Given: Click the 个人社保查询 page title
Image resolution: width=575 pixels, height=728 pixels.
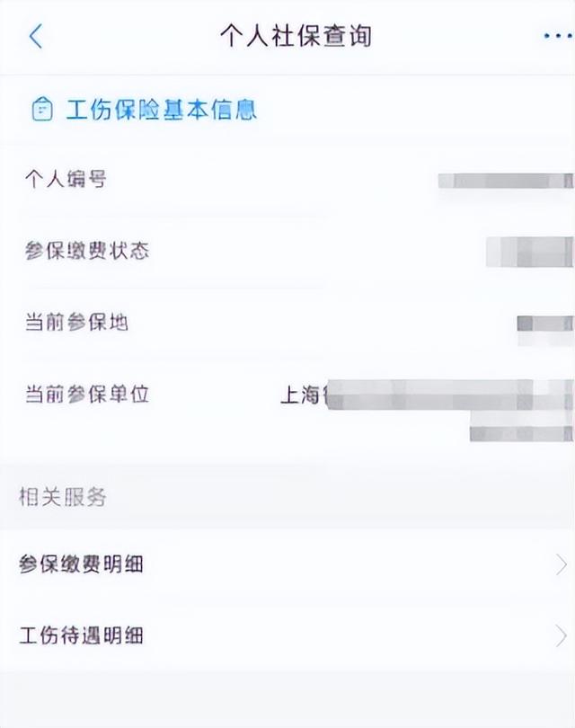Looking at the screenshot, I should pyautogui.click(x=296, y=37).
